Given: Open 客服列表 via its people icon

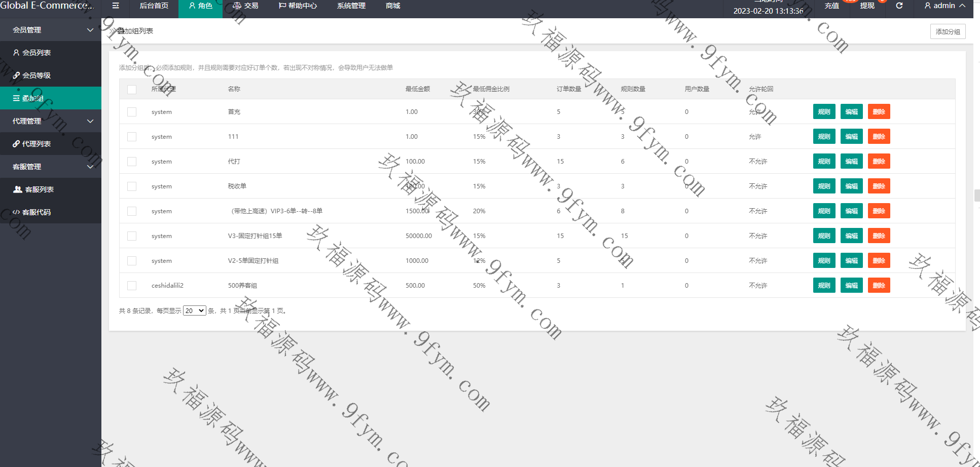Looking at the screenshot, I should tap(18, 189).
